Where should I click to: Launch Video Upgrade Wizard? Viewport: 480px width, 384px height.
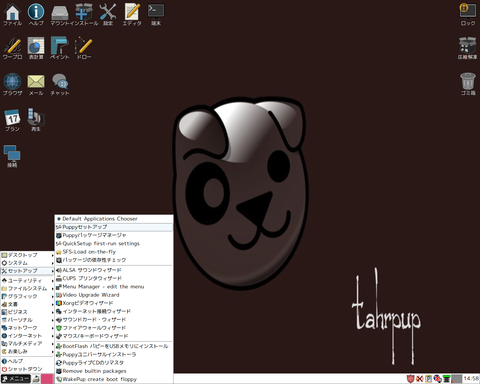114,295
